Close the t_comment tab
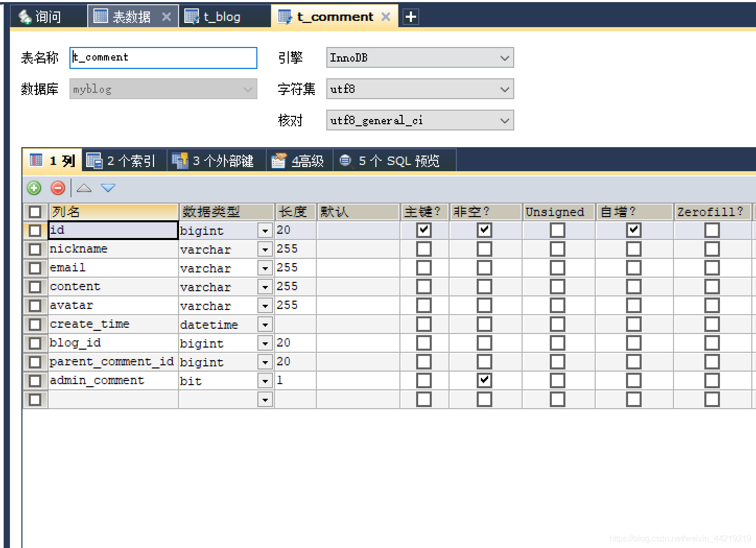 click(386, 17)
